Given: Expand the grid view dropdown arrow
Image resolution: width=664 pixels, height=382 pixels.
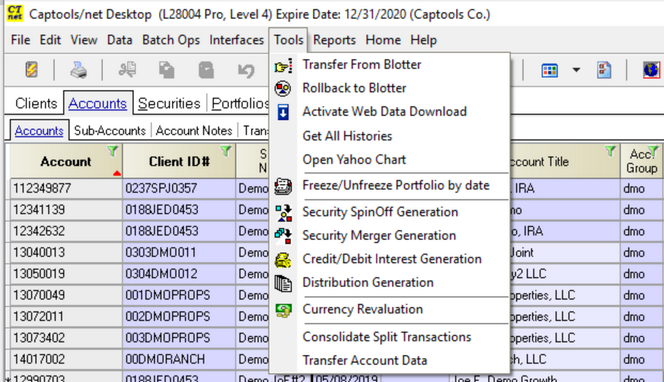Looking at the screenshot, I should [x=576, y=70].
